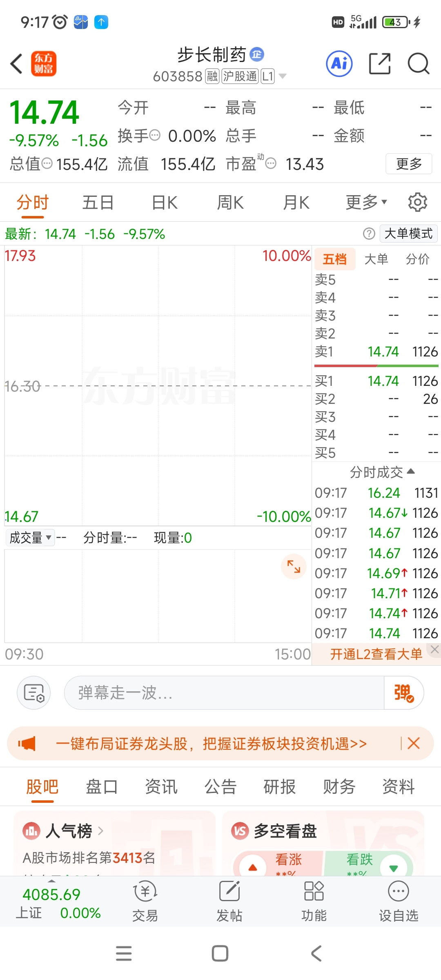Open the 股吧 tab
This screenshot has width=441, height=980.
[x=42, y=786]
